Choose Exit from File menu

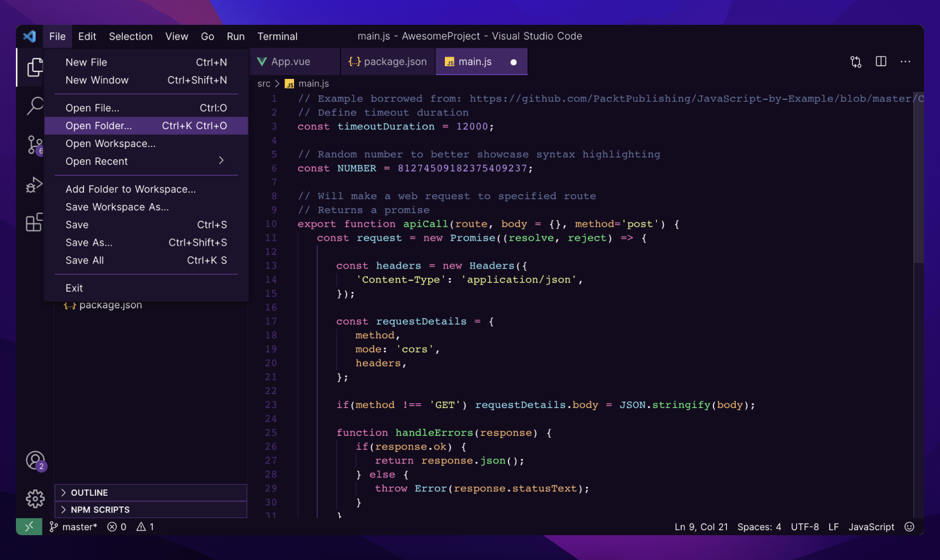pos(146,288)
